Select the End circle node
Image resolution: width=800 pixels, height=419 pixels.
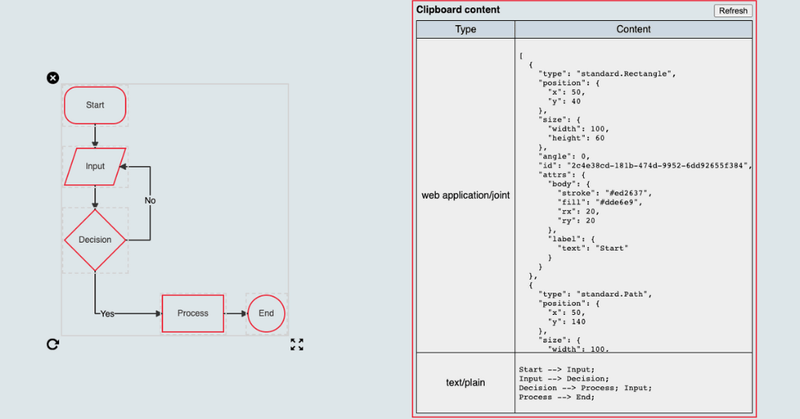point(266,313)
